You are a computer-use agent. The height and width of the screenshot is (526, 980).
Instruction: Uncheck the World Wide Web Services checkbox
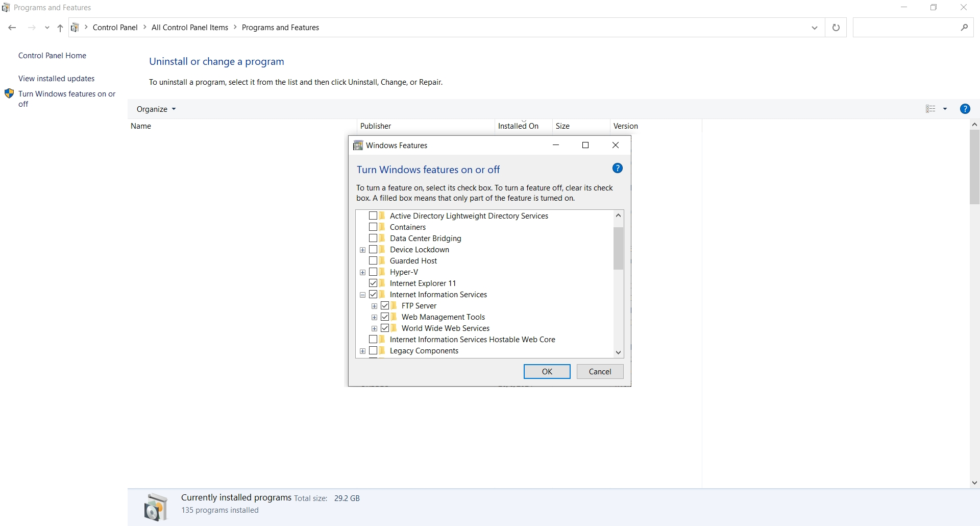click(x=385, y=328)
